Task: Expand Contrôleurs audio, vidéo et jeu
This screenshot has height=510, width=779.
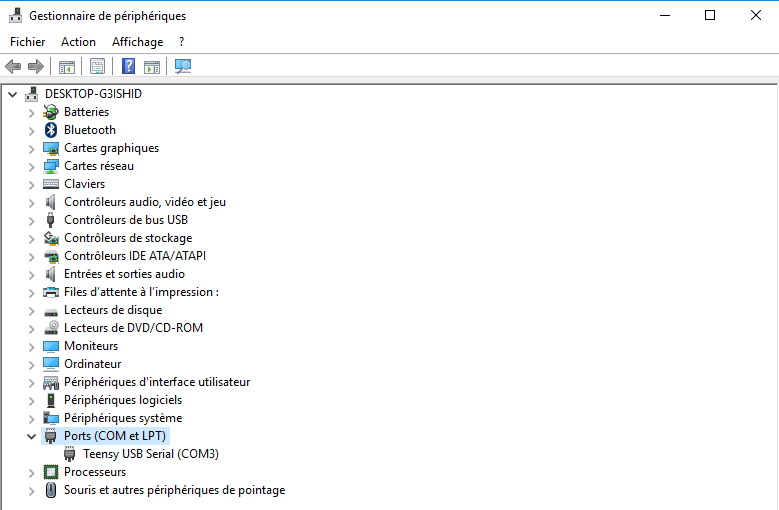Action: (31, 203)
